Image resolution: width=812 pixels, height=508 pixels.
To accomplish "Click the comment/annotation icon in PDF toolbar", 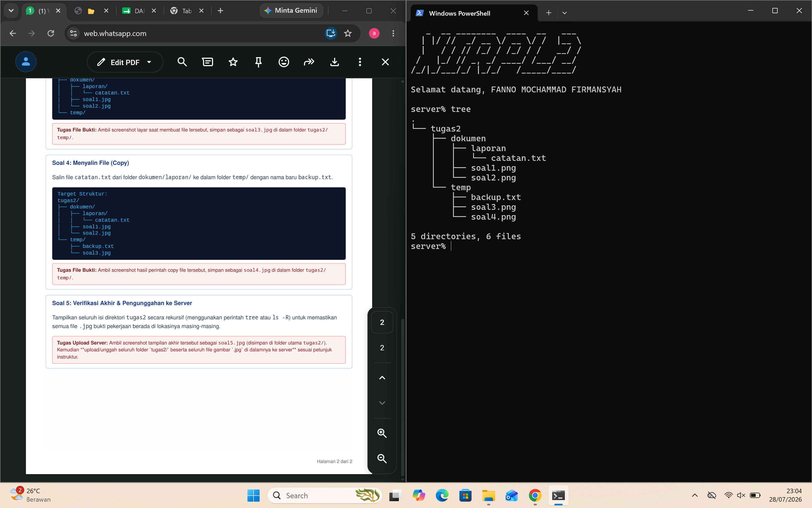I will click(x=208, y=62).
